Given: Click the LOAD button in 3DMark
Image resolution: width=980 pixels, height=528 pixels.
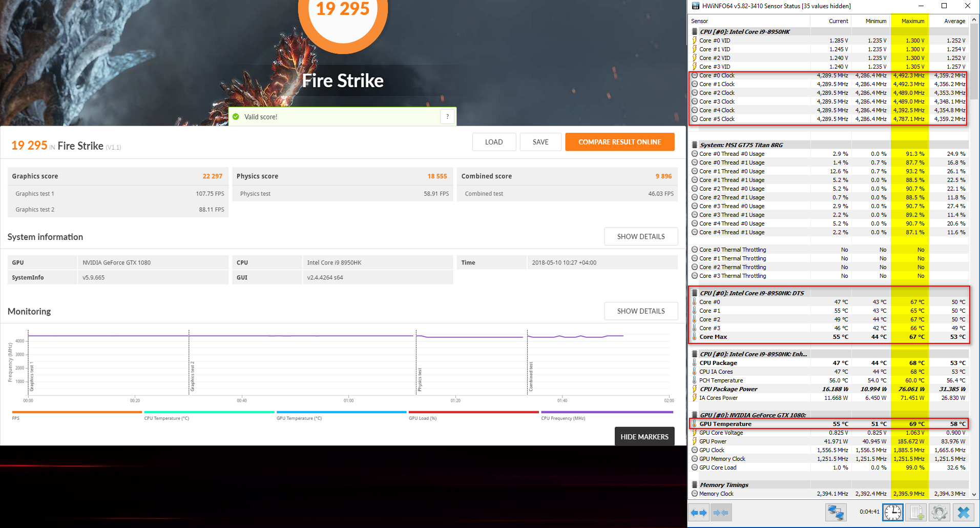Looking at the screenshot, I should (494, 142).
